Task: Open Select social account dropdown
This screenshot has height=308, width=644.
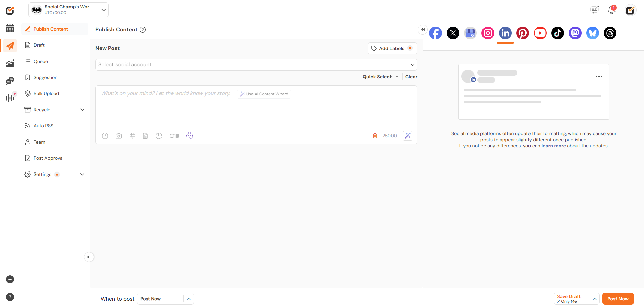Action: pyautogui.click(x=256, y=65)
